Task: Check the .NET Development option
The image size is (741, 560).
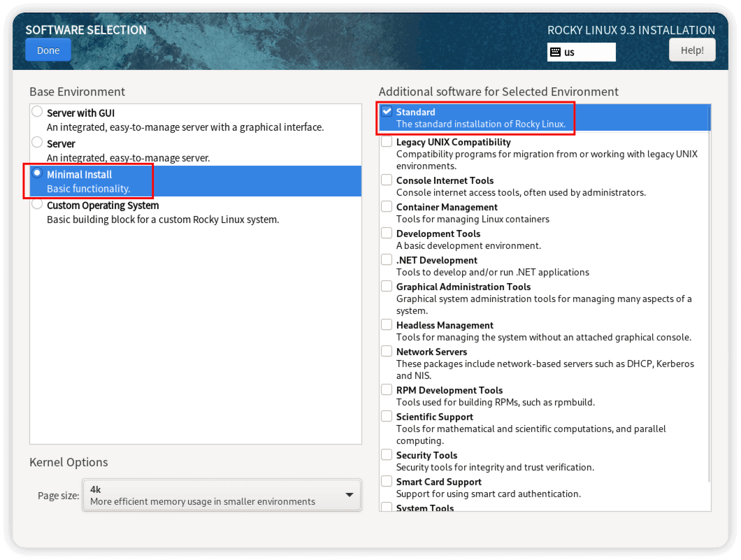Action: point(387,260)
